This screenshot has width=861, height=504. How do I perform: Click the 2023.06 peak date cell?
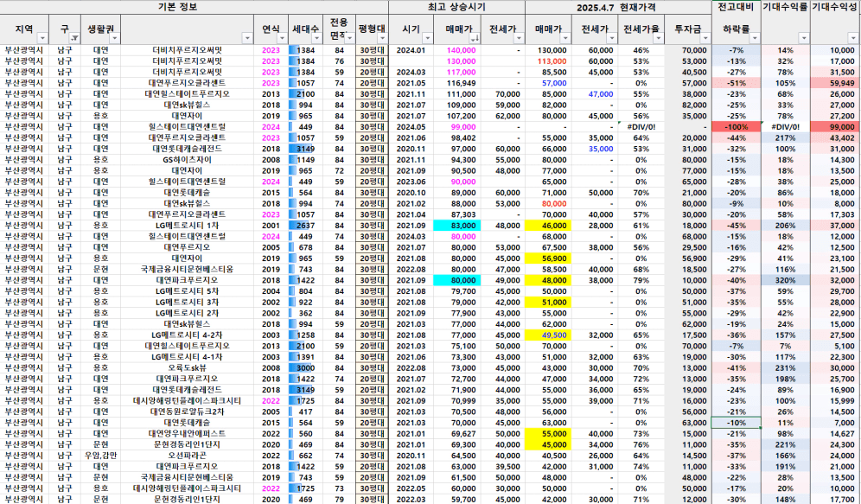click(x=411, y=182)
